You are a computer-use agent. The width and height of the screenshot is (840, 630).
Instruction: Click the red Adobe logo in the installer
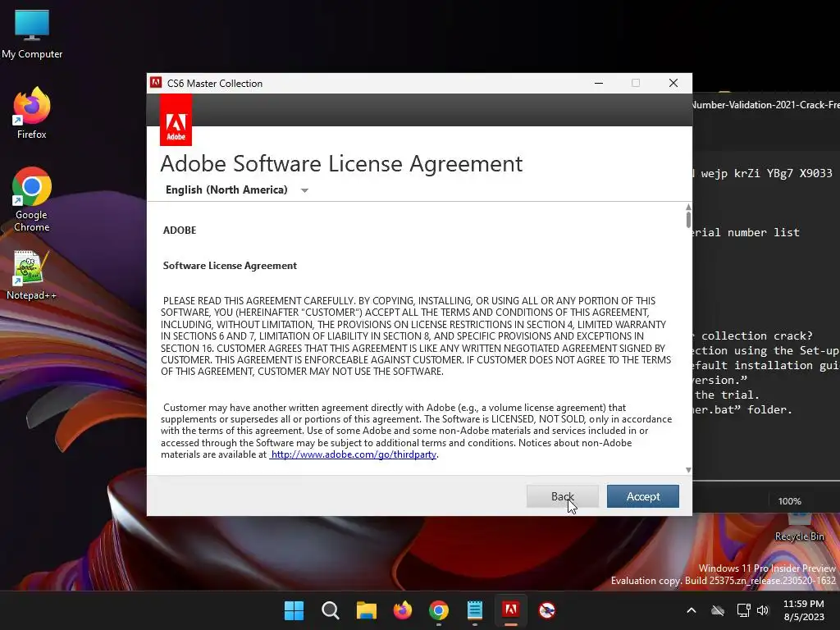pyautogui.click(x=176, y=120)
